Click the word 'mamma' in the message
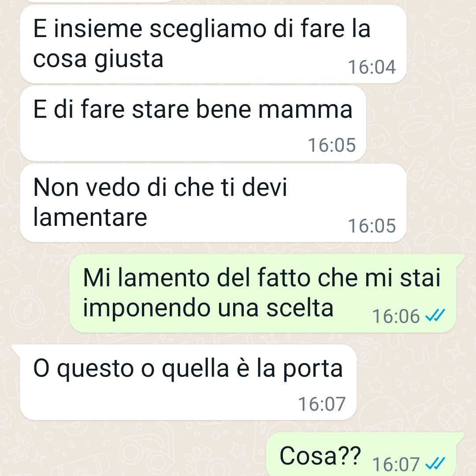476x476 pixels. 305,109
